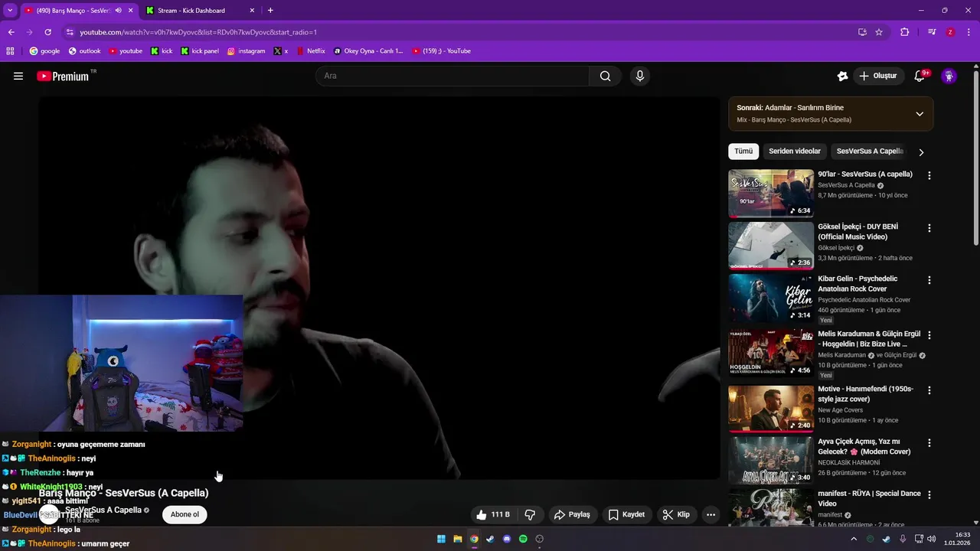
Task: Open options for 90'lar - SesVerSus video
Action: (x=929, y=175)
